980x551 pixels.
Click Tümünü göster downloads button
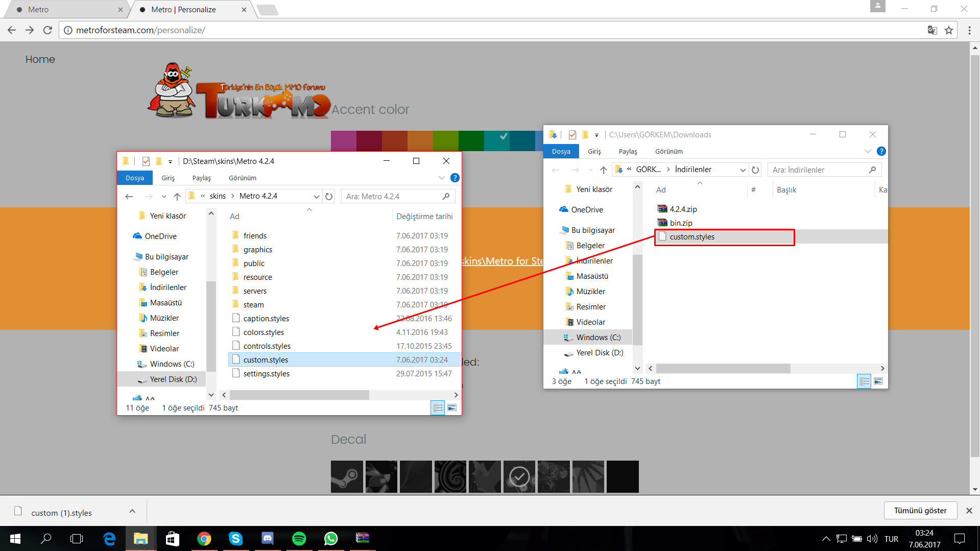click(x=920, y=511)
